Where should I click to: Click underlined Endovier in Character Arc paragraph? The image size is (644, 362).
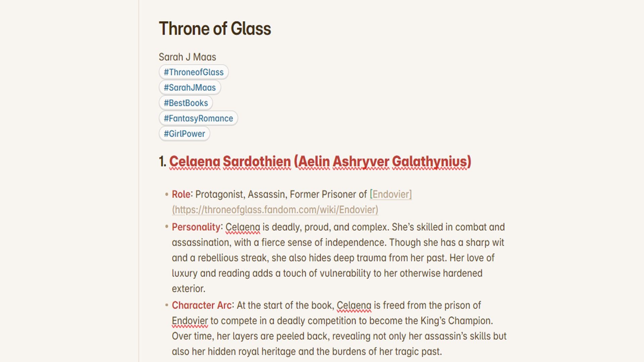(190, 321)
